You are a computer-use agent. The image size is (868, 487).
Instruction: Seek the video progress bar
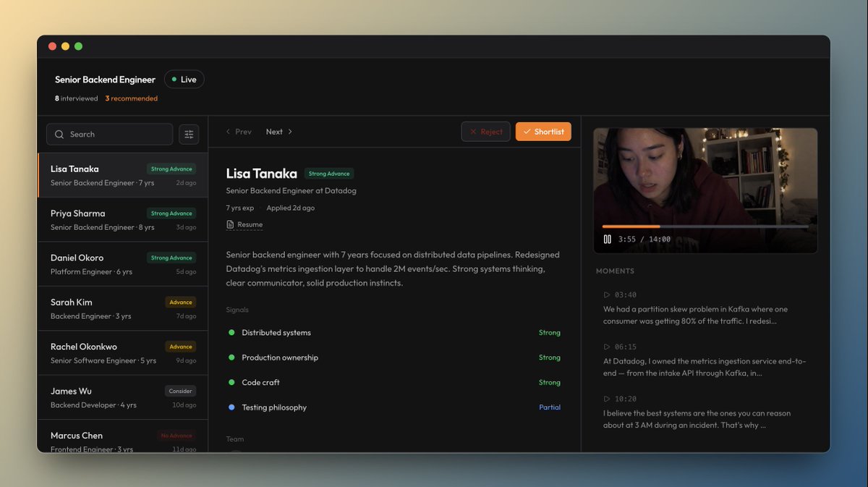coord(705,226)
